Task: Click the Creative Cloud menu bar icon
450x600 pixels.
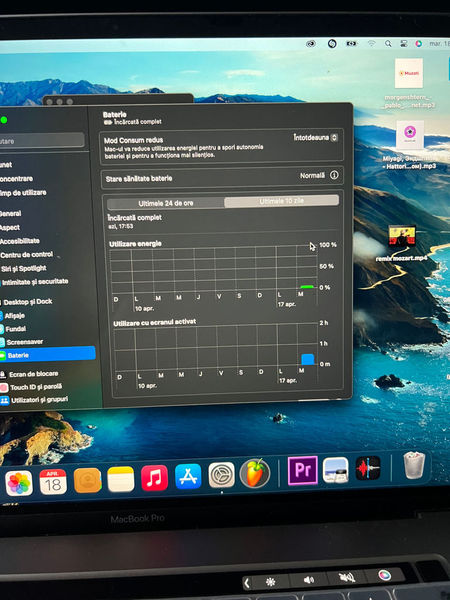Action: pos(311,44)
